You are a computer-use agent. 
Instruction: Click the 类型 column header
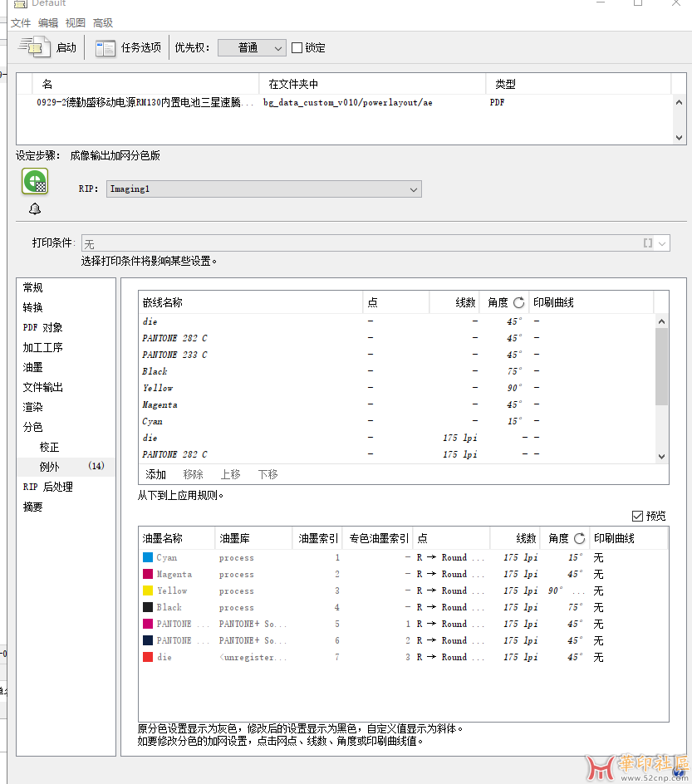point(578,84)
